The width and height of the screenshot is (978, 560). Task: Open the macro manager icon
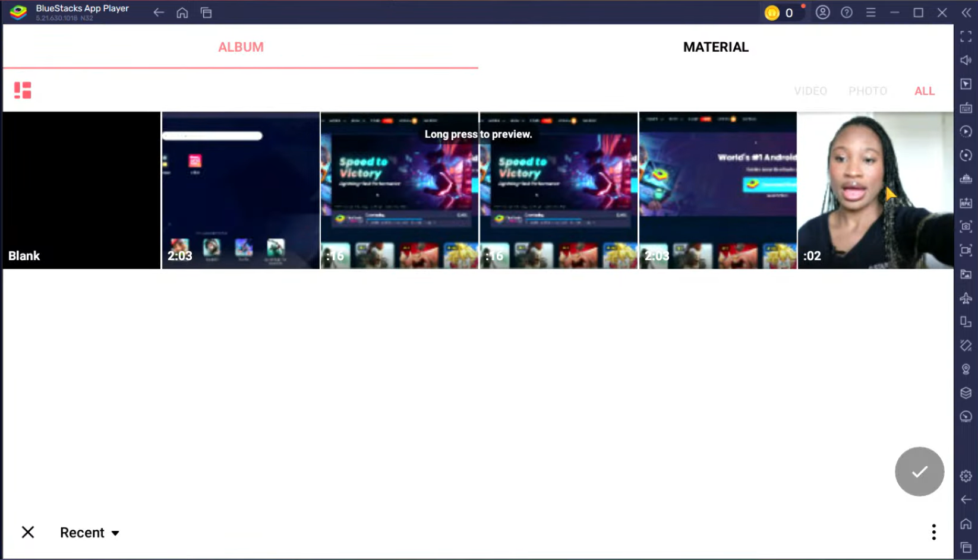pos(966,179)
